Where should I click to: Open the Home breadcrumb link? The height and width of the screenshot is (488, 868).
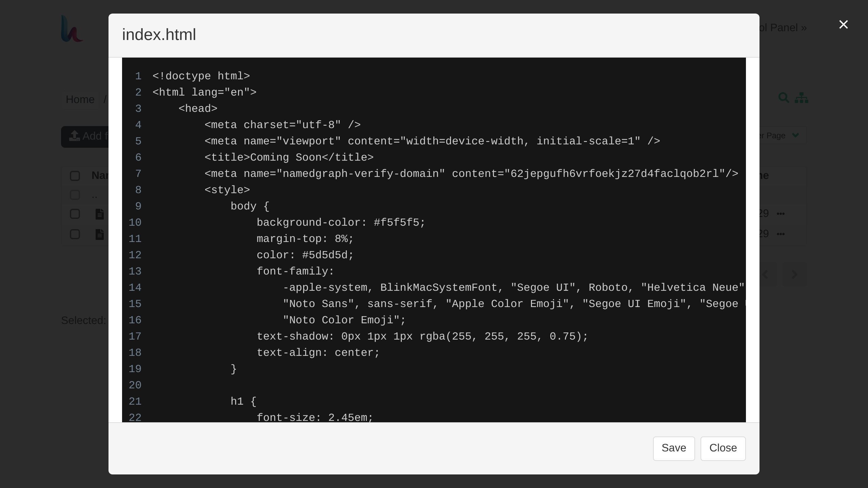coord(80,100)
